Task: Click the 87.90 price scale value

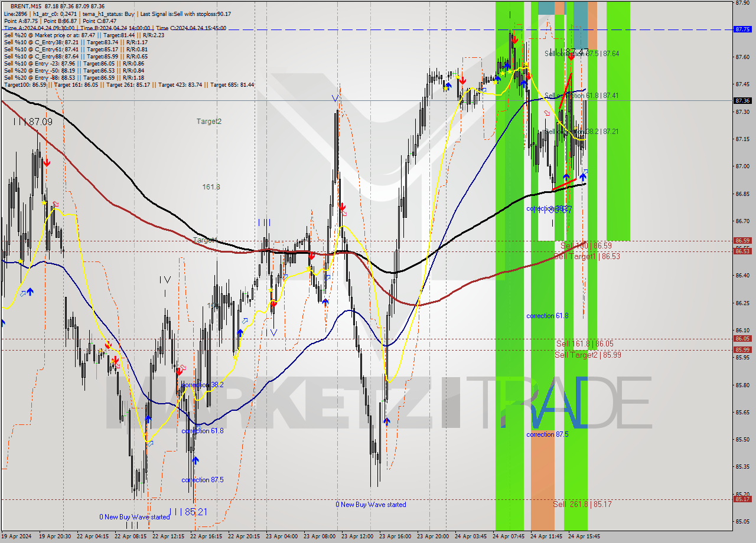Action: (742, 2)
